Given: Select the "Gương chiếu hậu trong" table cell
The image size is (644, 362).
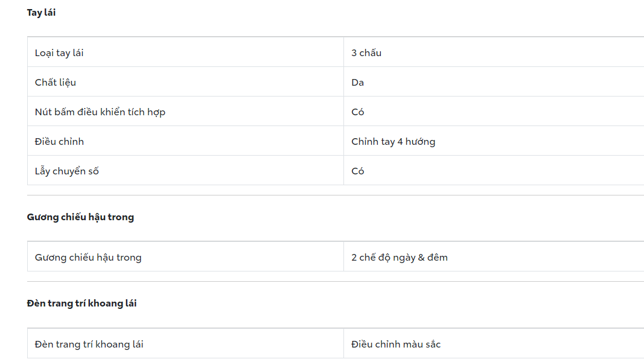Looking at the screenshot, I should tap(88, 257).
